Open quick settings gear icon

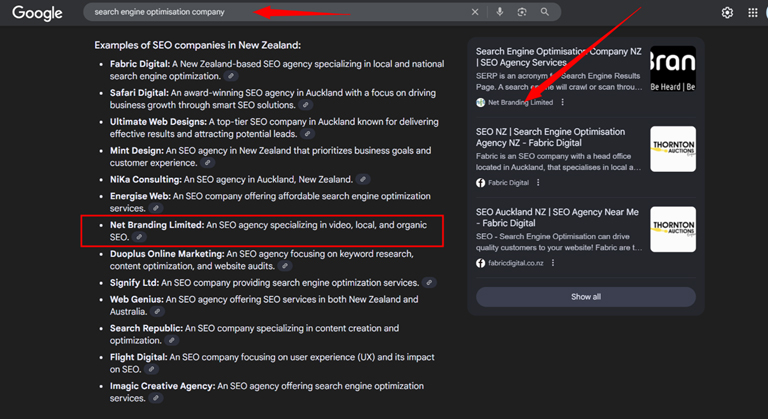click(727, 13)
